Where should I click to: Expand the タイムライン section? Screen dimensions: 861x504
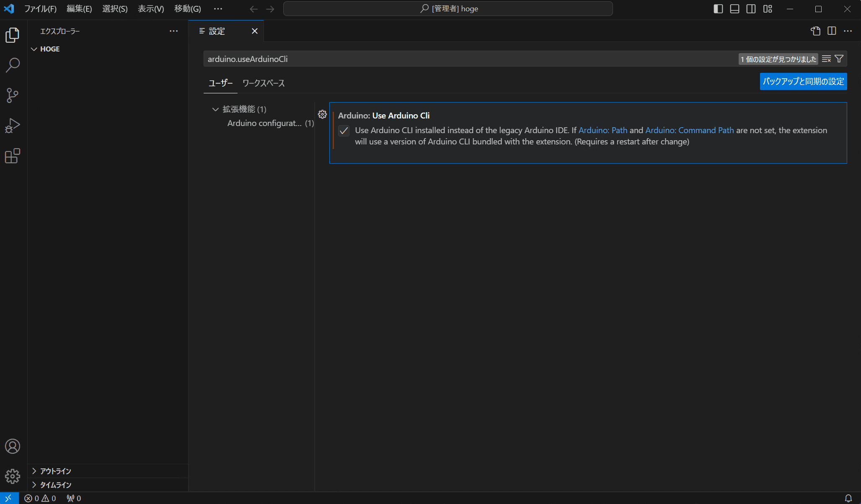pos(108,485)
